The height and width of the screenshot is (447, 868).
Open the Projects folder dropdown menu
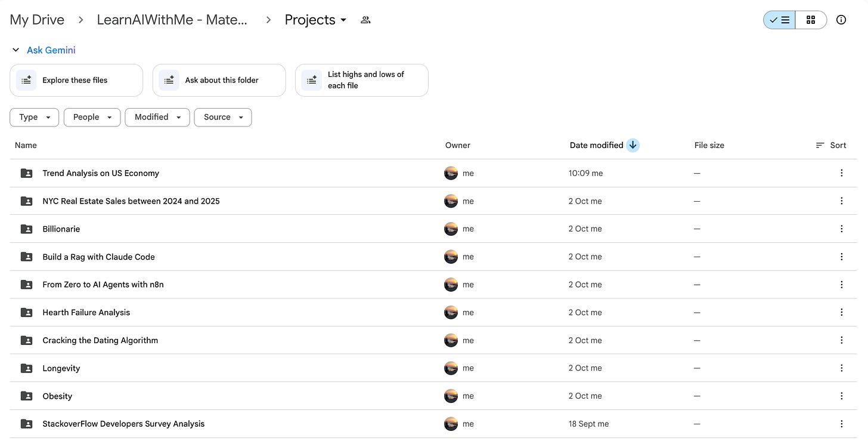pos(316,20)
